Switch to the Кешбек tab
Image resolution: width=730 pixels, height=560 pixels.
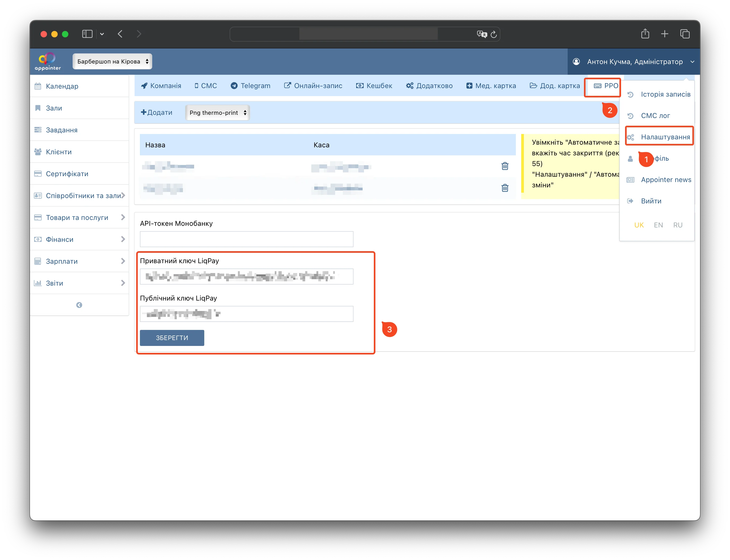click(374, 86)
